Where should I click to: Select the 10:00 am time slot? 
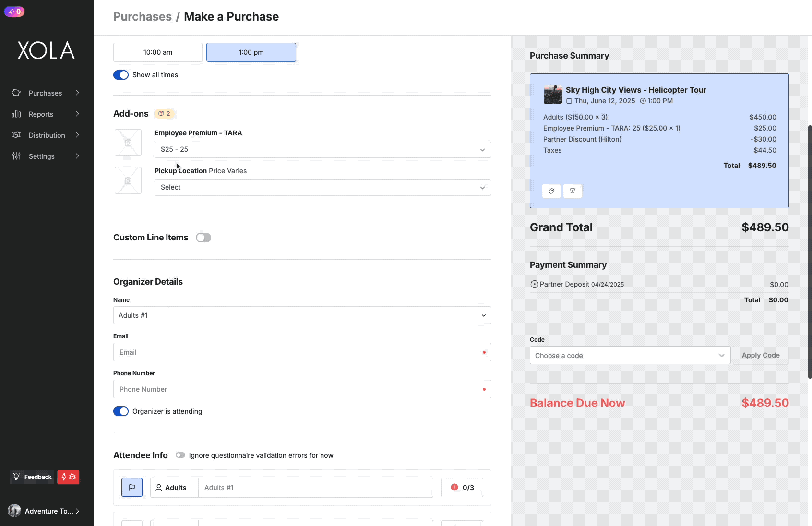click(158, 52)
